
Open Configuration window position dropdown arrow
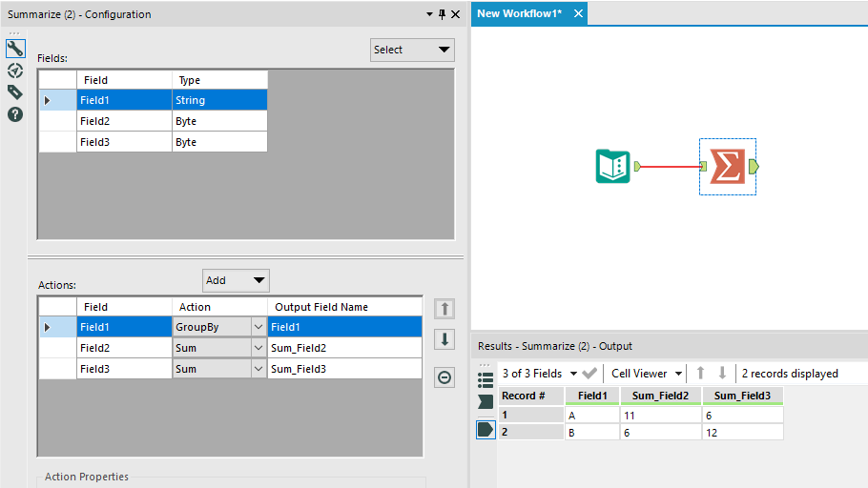point(429,14)
